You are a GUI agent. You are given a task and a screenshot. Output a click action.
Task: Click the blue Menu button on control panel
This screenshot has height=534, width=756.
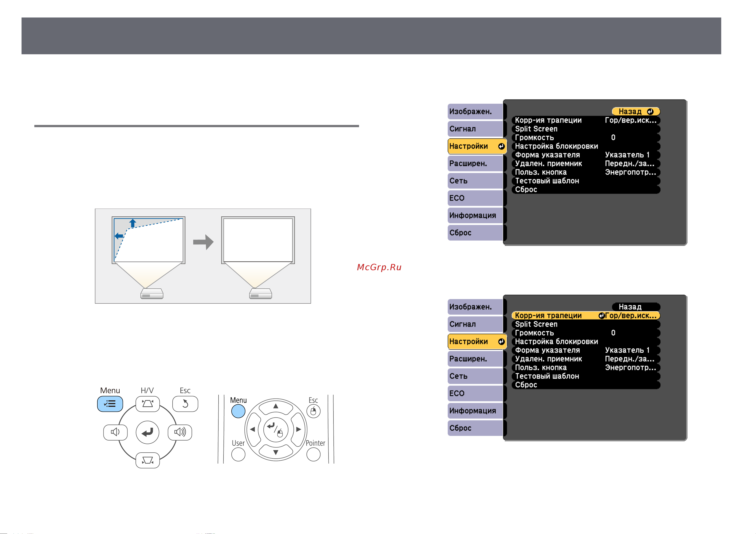coord(110,404)
